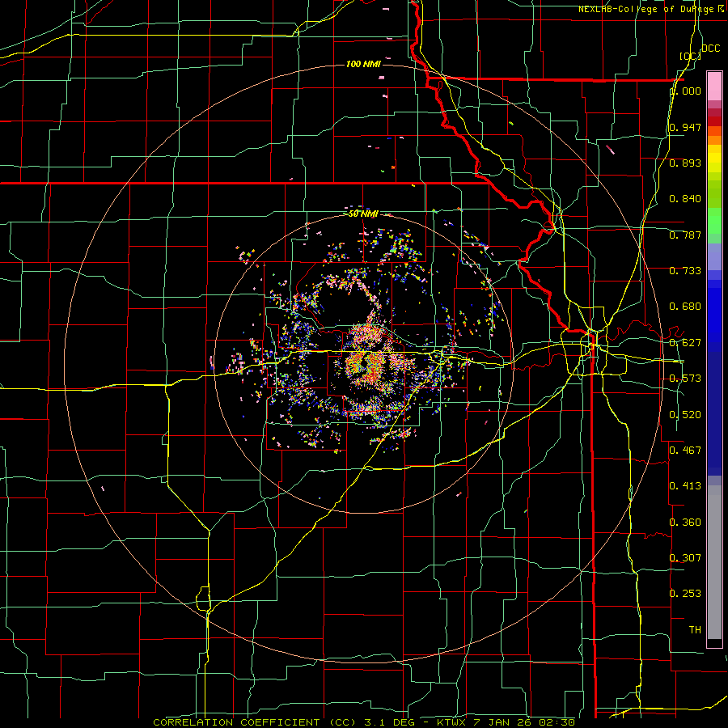Screen dimensions: 728x728
Task: Click the 0.573 scale value
Action: click(x=685, y=379)
